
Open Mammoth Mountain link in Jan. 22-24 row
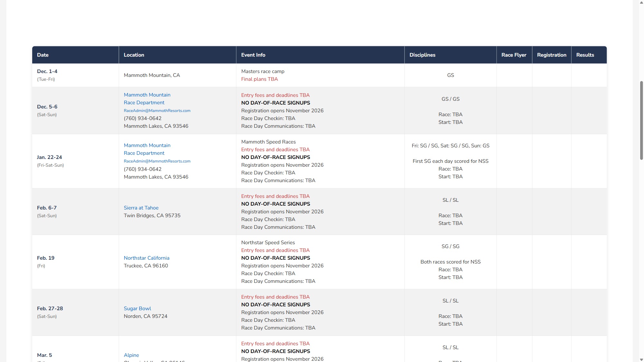(x=147, y=145)
